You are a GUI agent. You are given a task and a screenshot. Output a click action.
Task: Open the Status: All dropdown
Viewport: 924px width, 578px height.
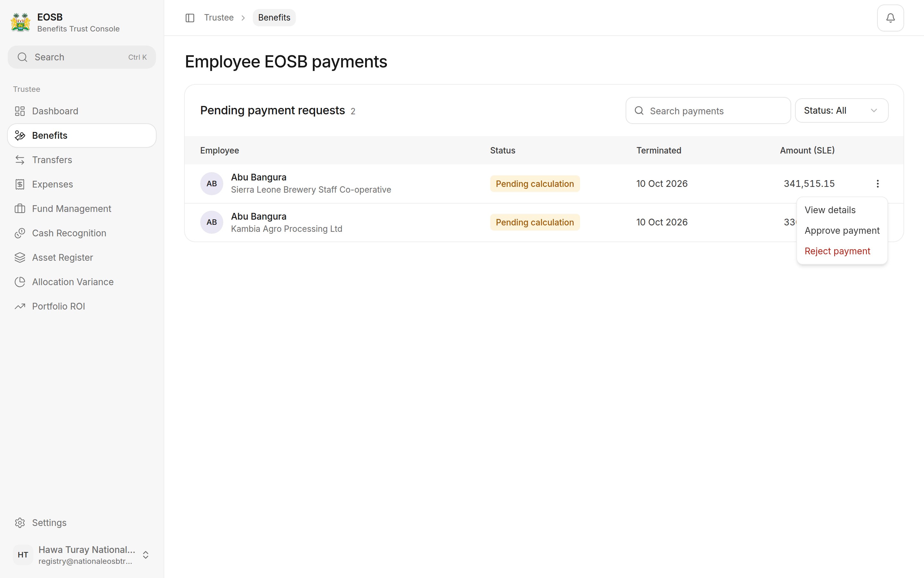(x=841, y=110)
